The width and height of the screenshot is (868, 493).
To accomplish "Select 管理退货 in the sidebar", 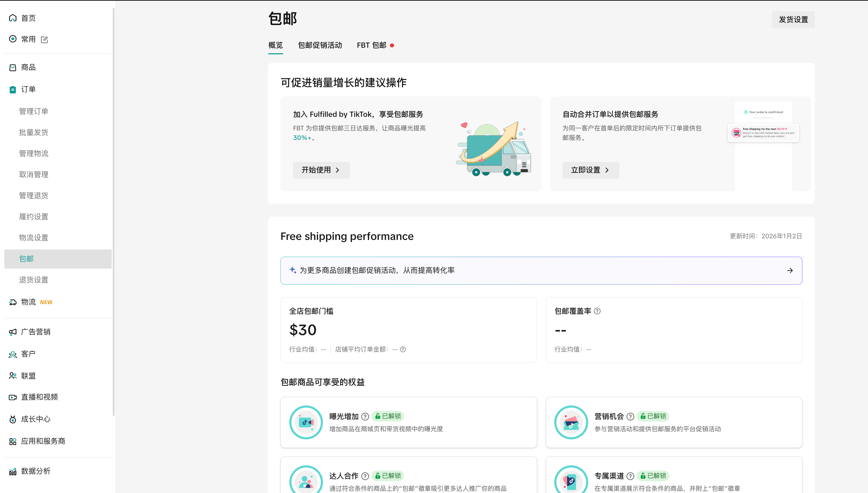I will (34, 196).
